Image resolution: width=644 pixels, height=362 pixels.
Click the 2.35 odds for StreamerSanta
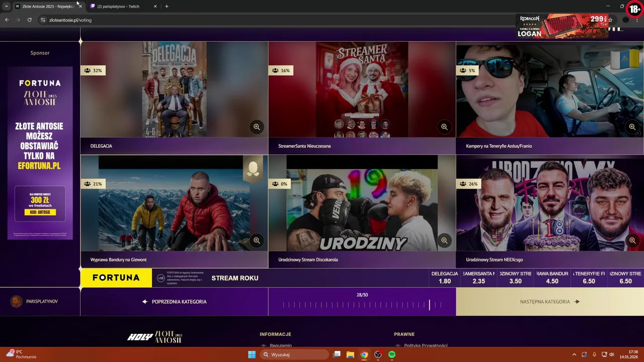click(x=479, y=278)
